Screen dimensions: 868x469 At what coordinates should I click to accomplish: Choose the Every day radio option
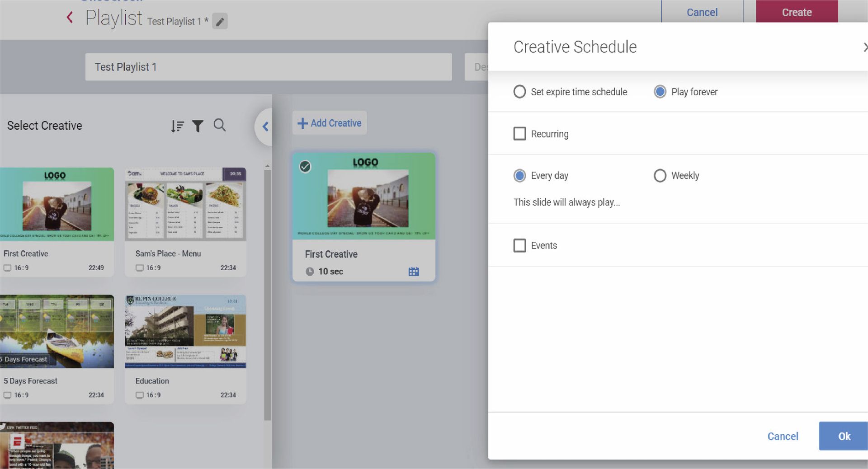coord(520,175)
